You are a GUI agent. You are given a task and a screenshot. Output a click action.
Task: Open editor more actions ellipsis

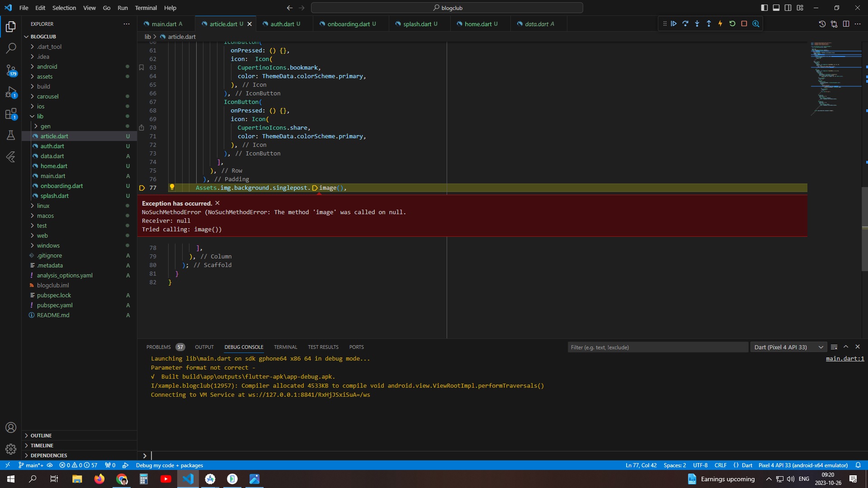[858, 24]
